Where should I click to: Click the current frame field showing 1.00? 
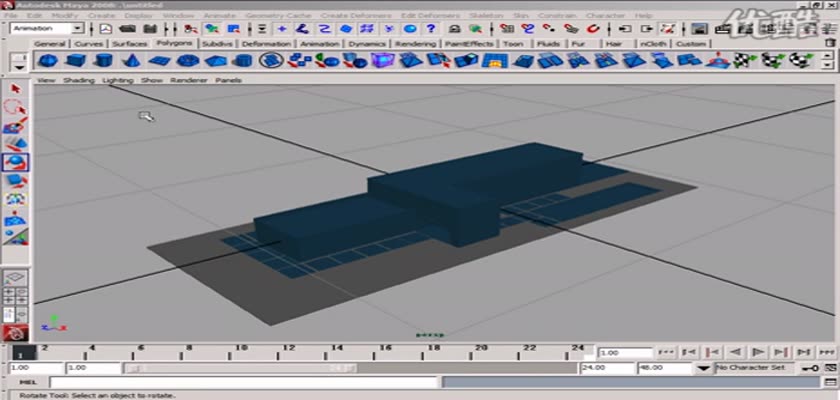[625, 353]
